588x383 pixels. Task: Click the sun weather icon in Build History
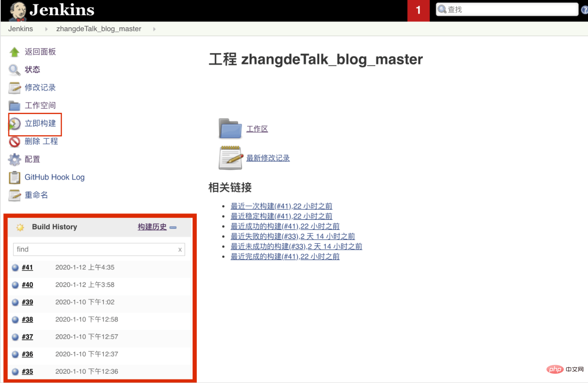click(x=20, y=227)
